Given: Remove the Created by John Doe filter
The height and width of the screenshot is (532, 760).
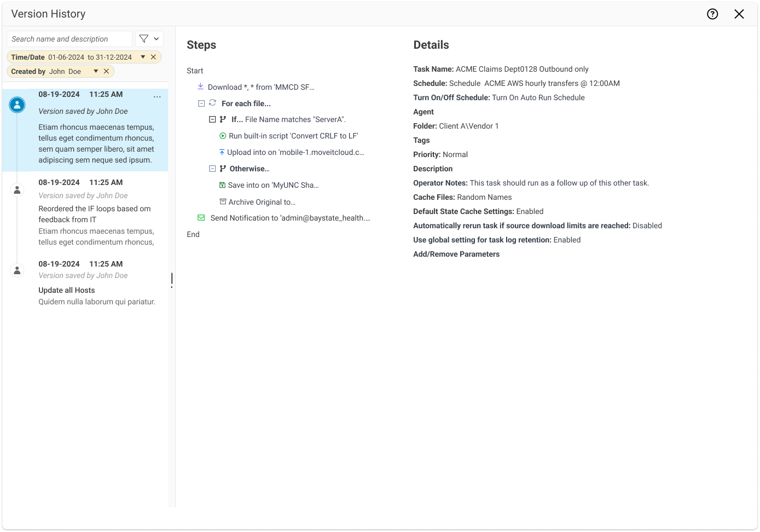Looking at the screenshot, I should (x=107, y=71).
